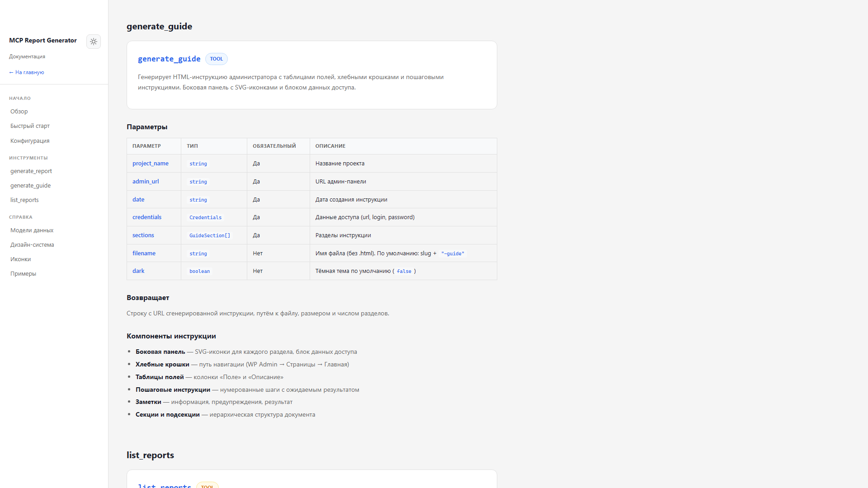868x488 pixels.
Task: Open the sections parameter description
Action: pos(143,235)
